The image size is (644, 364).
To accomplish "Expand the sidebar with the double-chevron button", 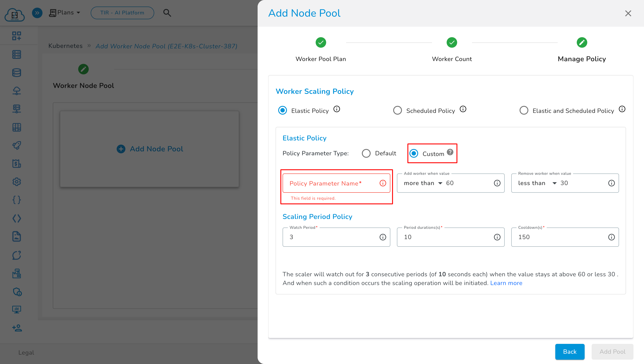I will click(37, 13).
